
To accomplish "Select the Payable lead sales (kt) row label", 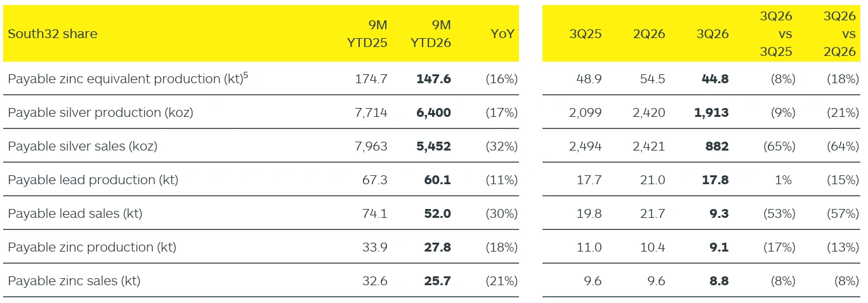I will pos(75,213).
